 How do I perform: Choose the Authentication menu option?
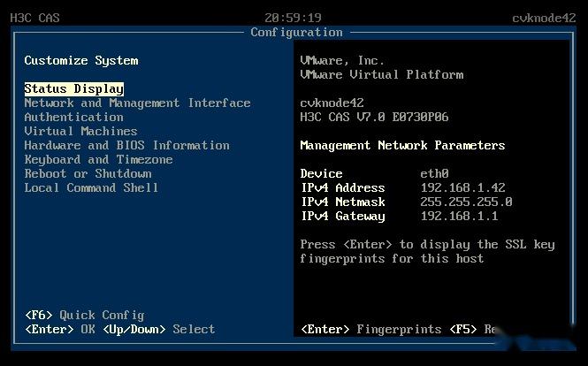73,117
